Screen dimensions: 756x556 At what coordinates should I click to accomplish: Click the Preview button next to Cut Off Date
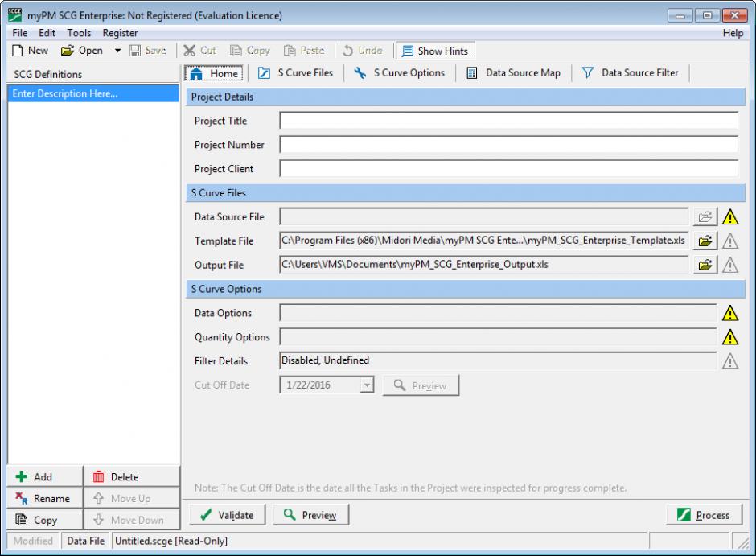tap(421, 385)
